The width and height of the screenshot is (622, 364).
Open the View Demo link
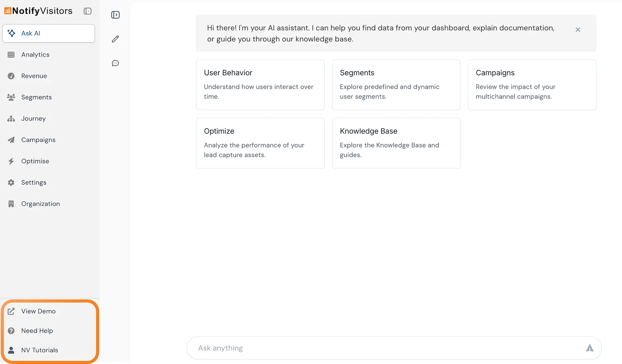(x=38, y=311)
